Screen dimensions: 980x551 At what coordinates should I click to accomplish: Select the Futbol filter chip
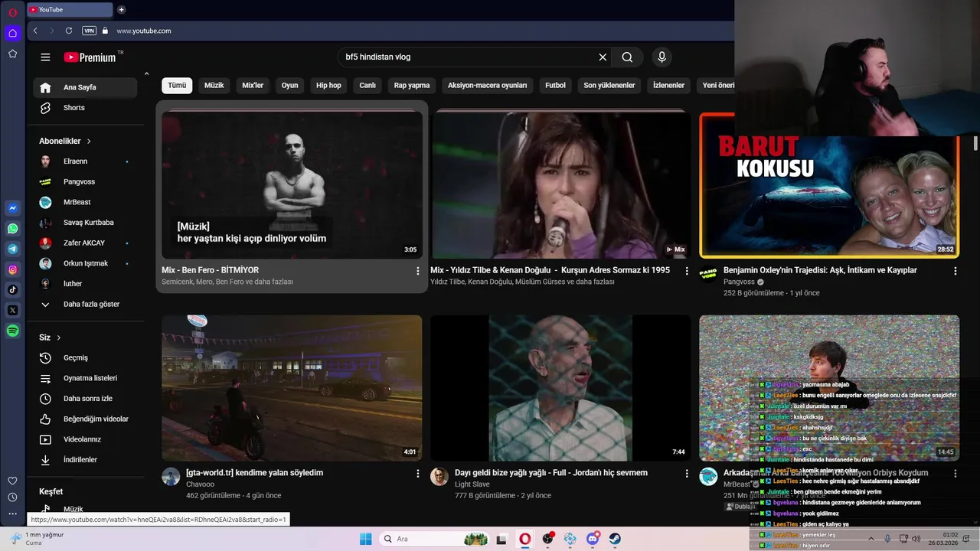[555, 86]
